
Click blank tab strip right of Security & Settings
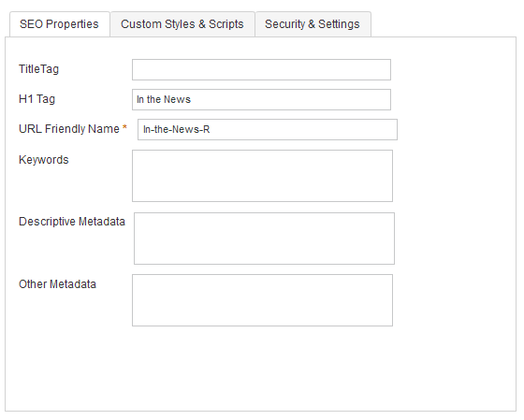[x=444, y=24]
